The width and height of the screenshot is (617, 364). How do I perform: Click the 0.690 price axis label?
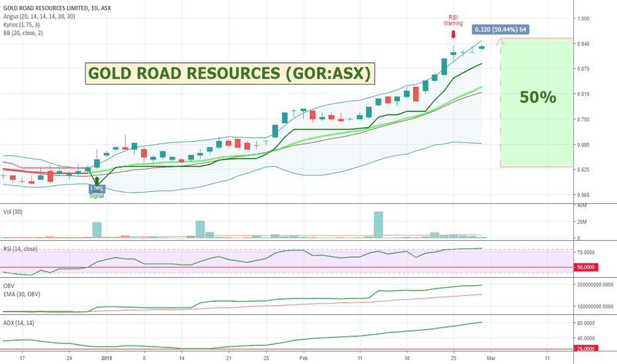583,145
